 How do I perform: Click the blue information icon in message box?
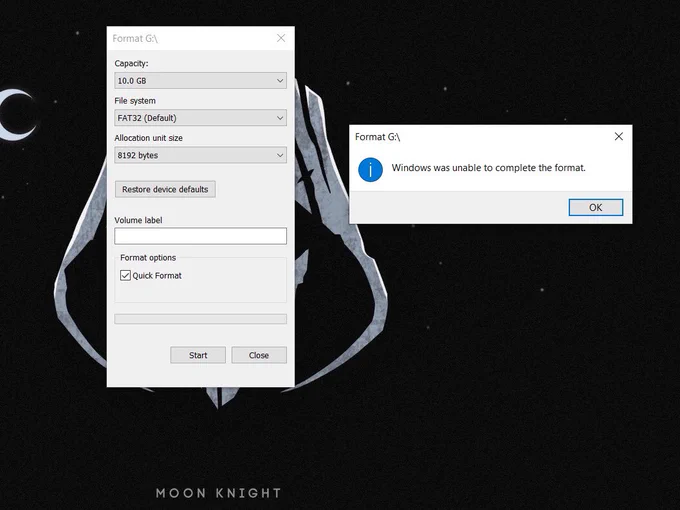(x=370, y=169)
